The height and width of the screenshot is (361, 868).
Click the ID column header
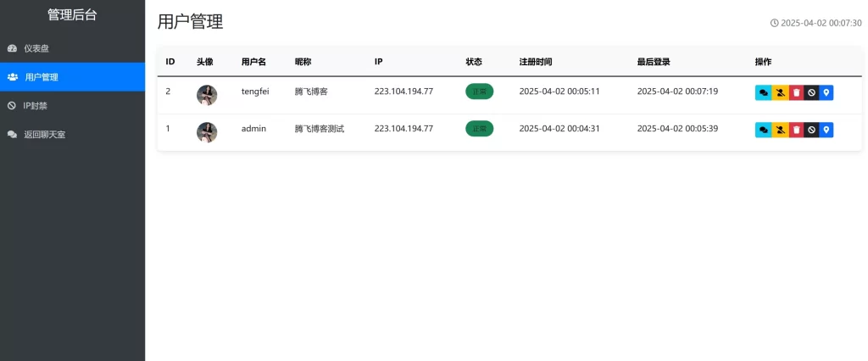[x=170, y=62]
